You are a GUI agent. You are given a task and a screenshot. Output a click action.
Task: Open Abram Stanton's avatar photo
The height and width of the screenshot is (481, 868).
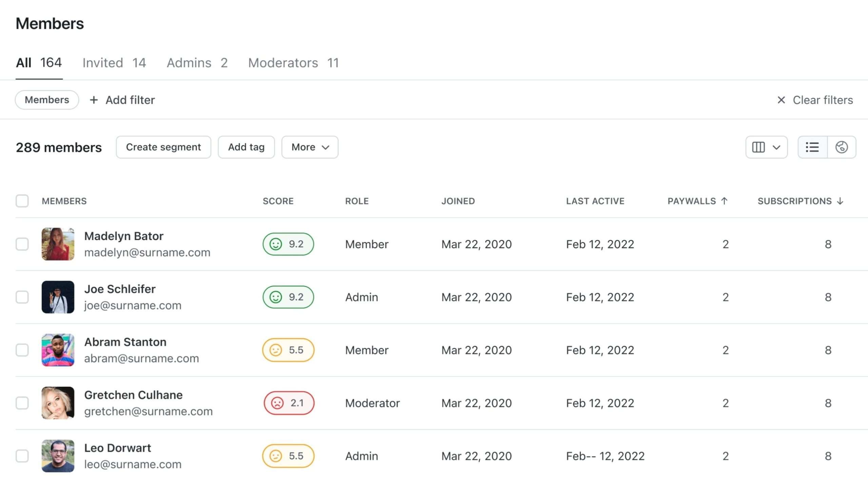pos(58,350)
